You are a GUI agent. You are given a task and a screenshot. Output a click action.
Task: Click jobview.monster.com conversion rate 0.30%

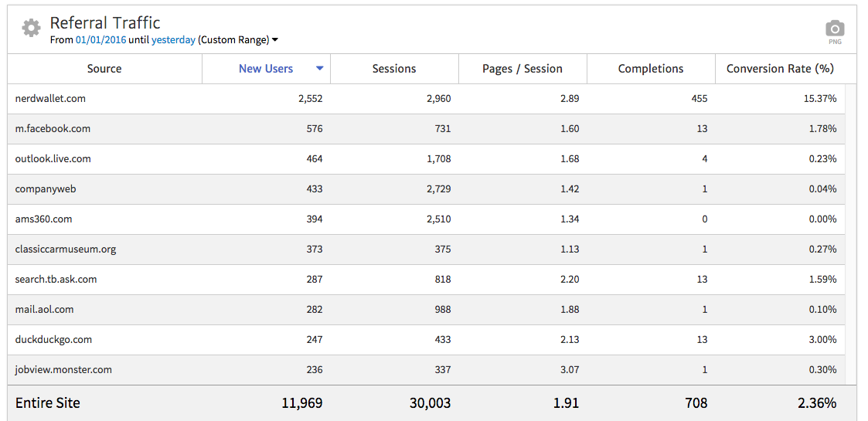pos(824,369)
